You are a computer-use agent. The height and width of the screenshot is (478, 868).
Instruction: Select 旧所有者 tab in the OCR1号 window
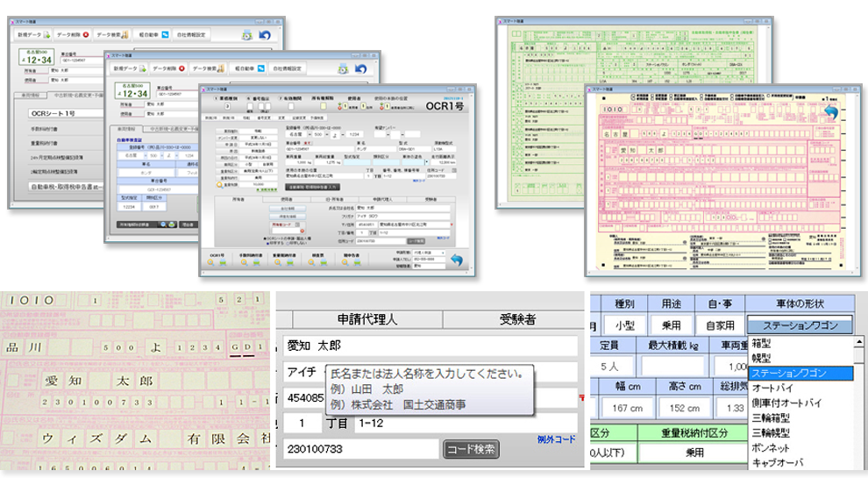(334, 199)
